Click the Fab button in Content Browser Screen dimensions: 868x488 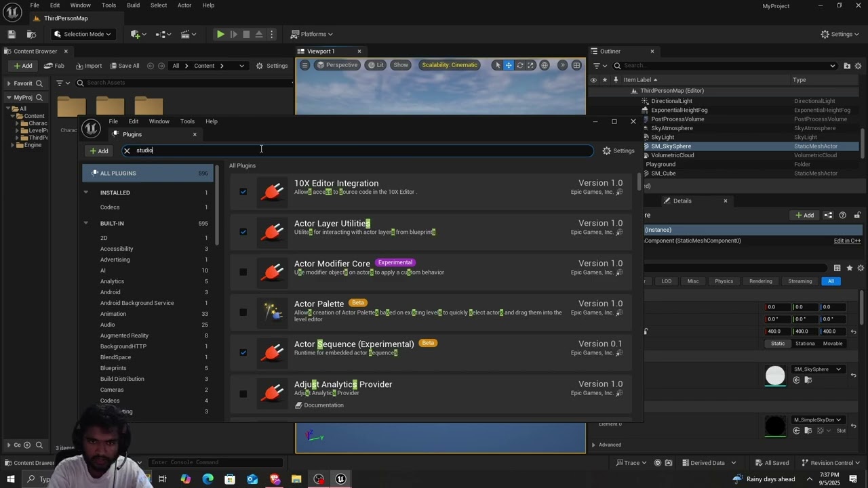(54, 66)
